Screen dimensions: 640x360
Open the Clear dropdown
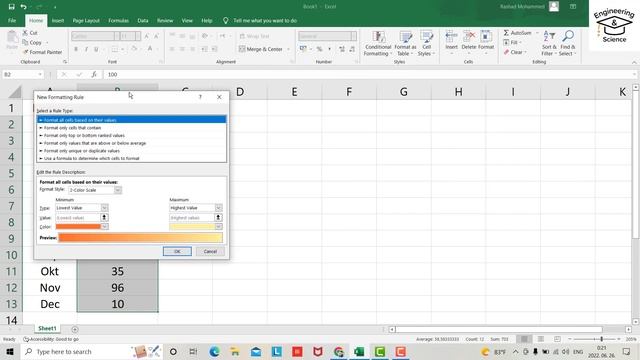[515, 52]
